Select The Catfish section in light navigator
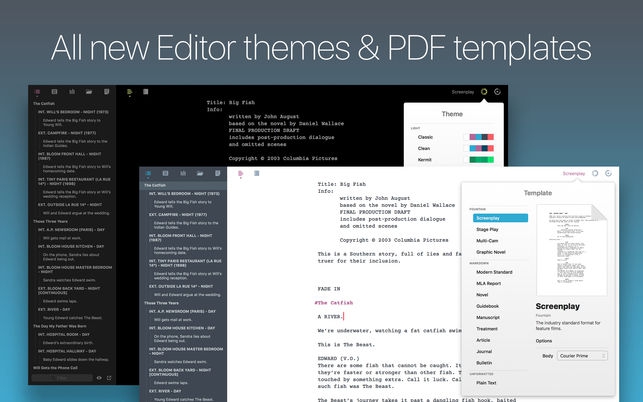Viewport: 643px width, 402px height. click(x=155, y=185)
